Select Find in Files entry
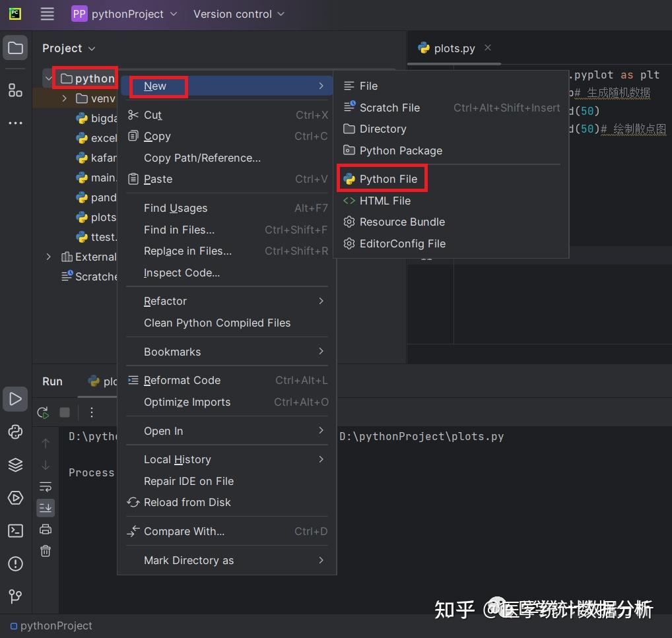 [227, 230]
